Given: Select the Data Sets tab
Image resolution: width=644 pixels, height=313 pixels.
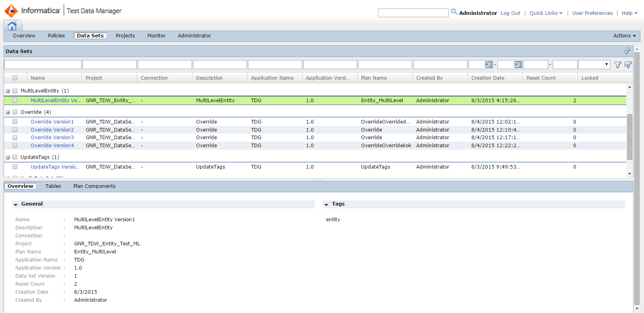Looking at the screenshot, I should coord(90,36).
